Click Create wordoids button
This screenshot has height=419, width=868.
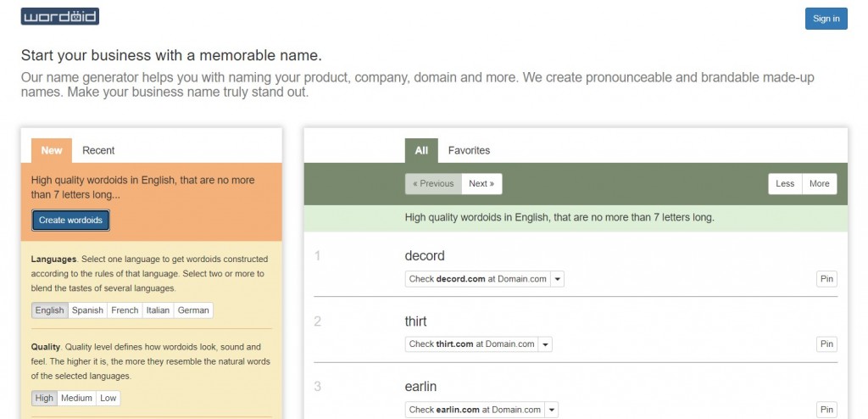[70, 220]
